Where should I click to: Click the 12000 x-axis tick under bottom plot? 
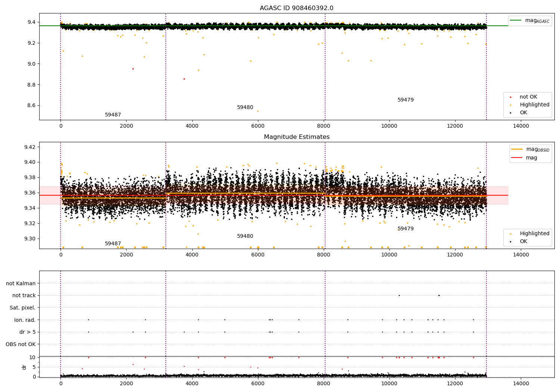click(x=455, y=384)
